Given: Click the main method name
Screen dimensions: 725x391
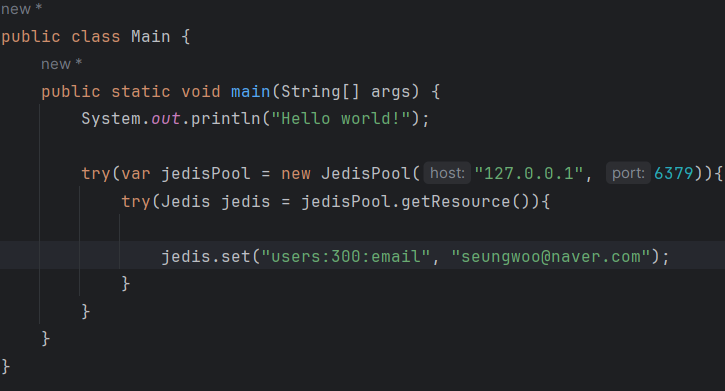Looking at the screenshot, I should point(251,92).
